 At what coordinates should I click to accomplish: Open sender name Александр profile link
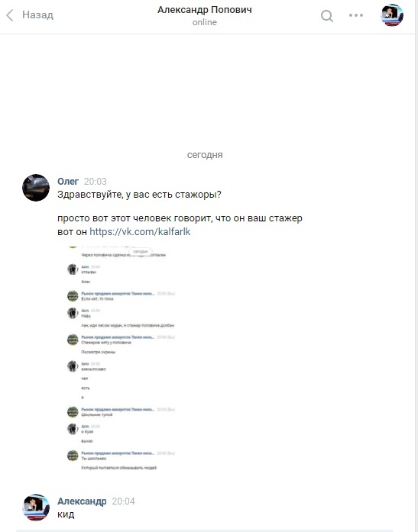click(x=82, y=501)
